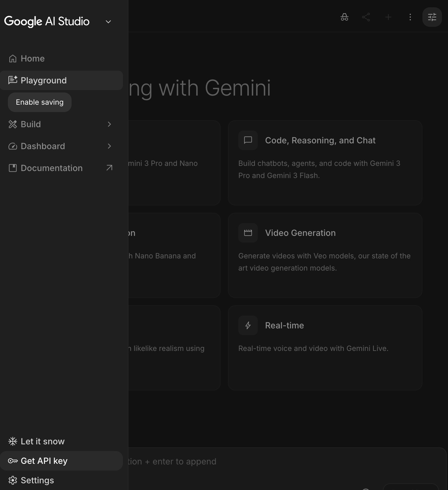
Task: Expand the Dashboard submenu chevron
Action: point(109,146)
